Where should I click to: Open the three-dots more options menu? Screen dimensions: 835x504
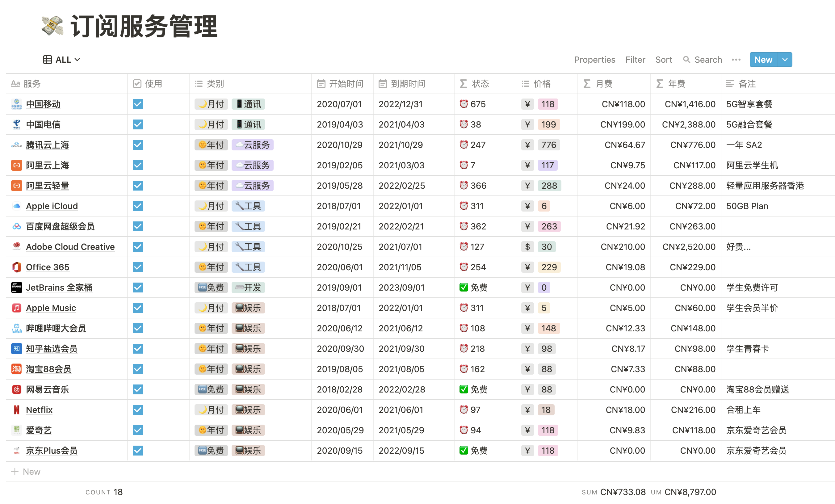[736, 60]
